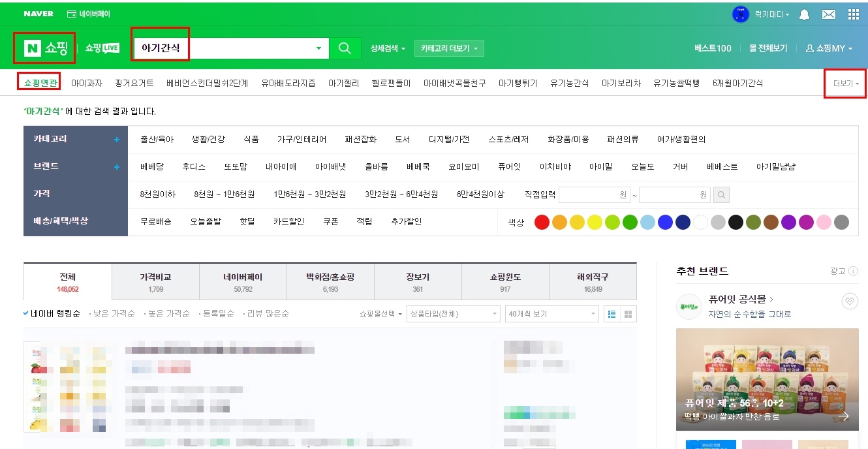The height and width of the screenshot is (449, 868).
Task: Select the 장보기 tab
Action: click(418, 282)
